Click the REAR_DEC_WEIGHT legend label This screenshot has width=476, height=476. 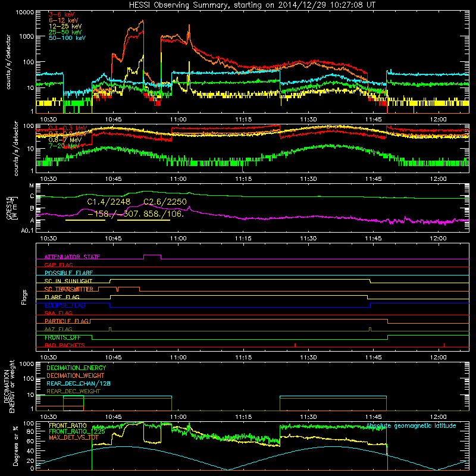(x=73, y=392)
